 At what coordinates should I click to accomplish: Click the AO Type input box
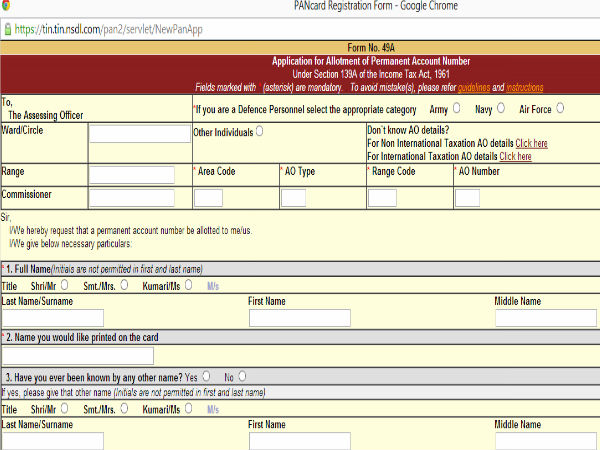coord(293,197)
